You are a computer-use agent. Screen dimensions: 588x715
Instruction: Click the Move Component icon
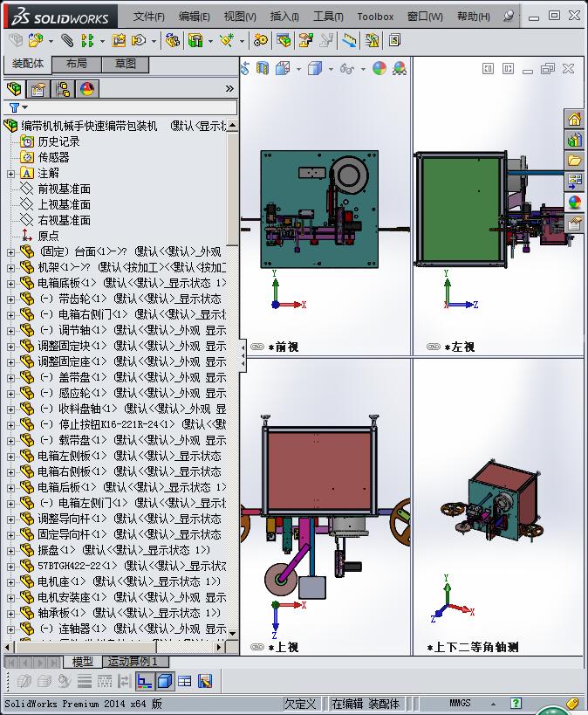pyautogui.click(x=139, y=41)
